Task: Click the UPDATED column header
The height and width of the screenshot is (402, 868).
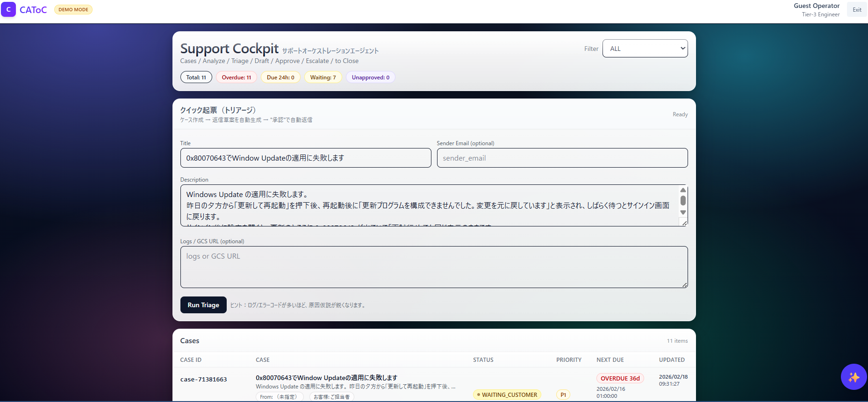Action: 672,360
